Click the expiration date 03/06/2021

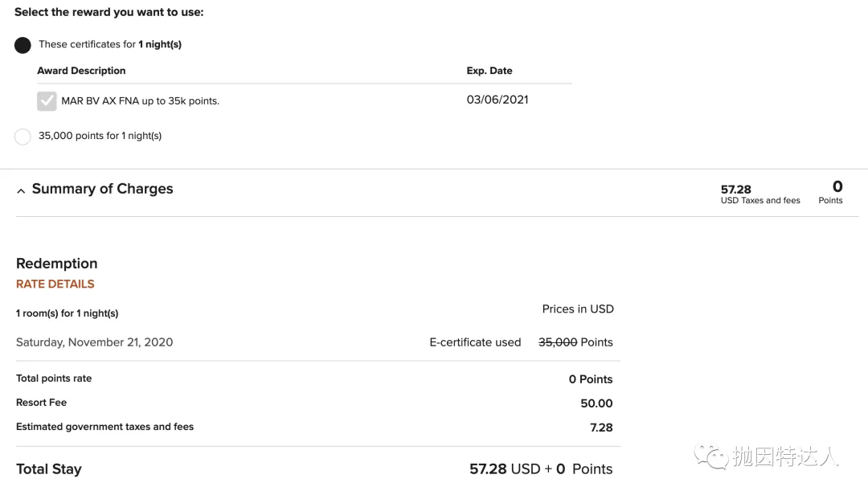(497, 100)
